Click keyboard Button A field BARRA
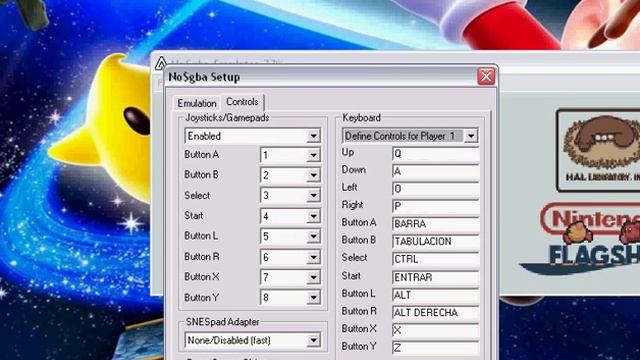The image size is (640, 360). point(436,224)
